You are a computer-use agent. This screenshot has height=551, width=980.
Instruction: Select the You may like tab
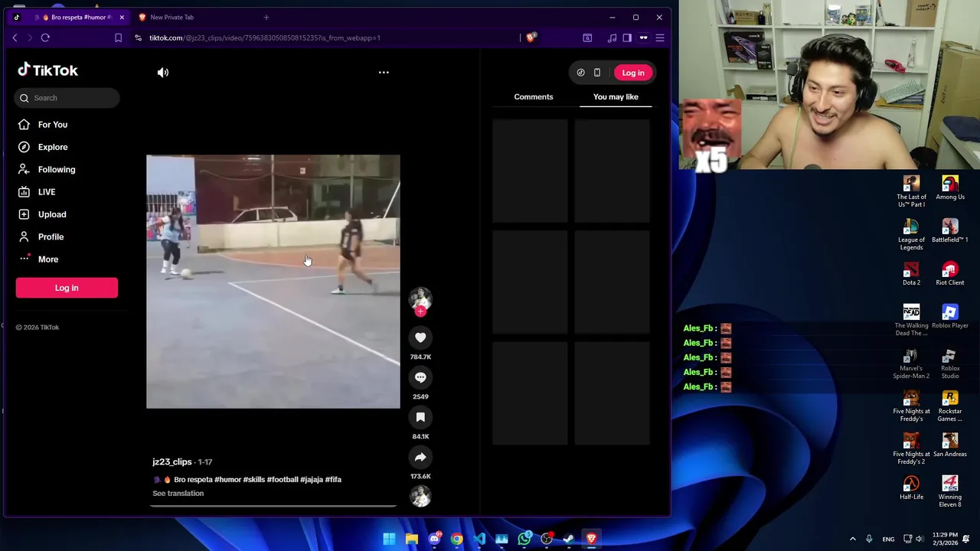coord(616,97)
